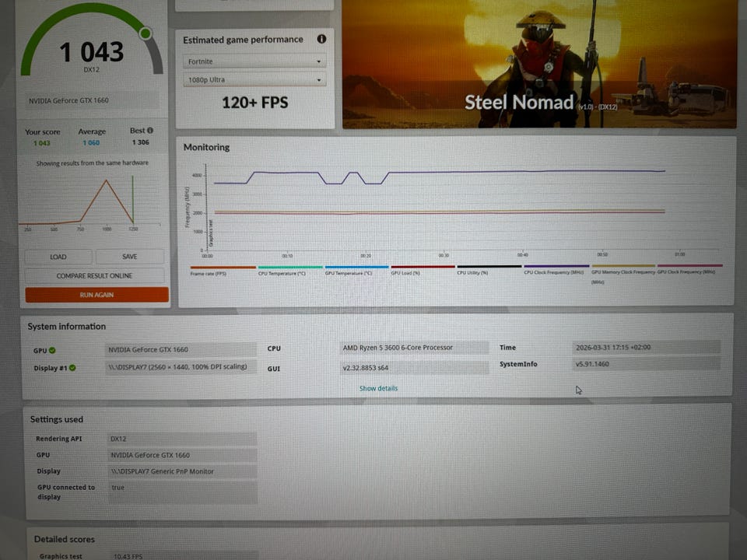Screen dimensions: 747x560
Task: Toggle GPU Memory Clock Frequency legend series
Action: (623, 274)
